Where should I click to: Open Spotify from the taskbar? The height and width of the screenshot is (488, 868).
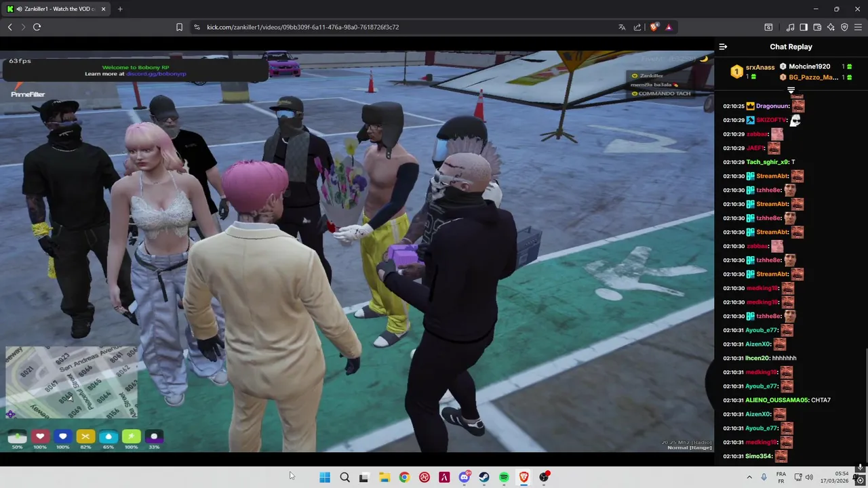pyautogui.click(x=504, y=477)
